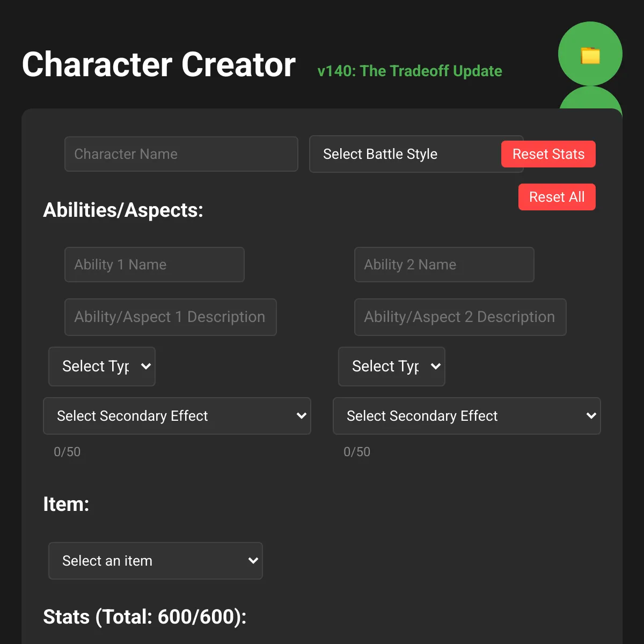Image resolution: width=644 pixels, height=644 pixels.
Task: Expand the second ability's Select Type dropdown
Action: (x=392, y=367)
